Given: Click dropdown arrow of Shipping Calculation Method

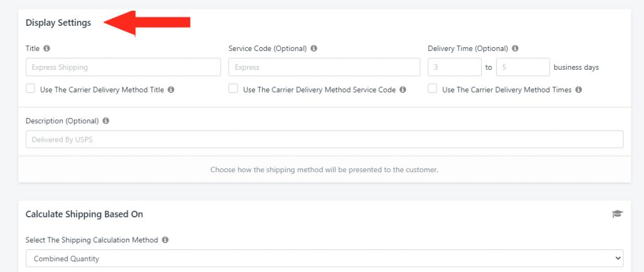Looking at the screenshot, I should click(x=618, y=258).
